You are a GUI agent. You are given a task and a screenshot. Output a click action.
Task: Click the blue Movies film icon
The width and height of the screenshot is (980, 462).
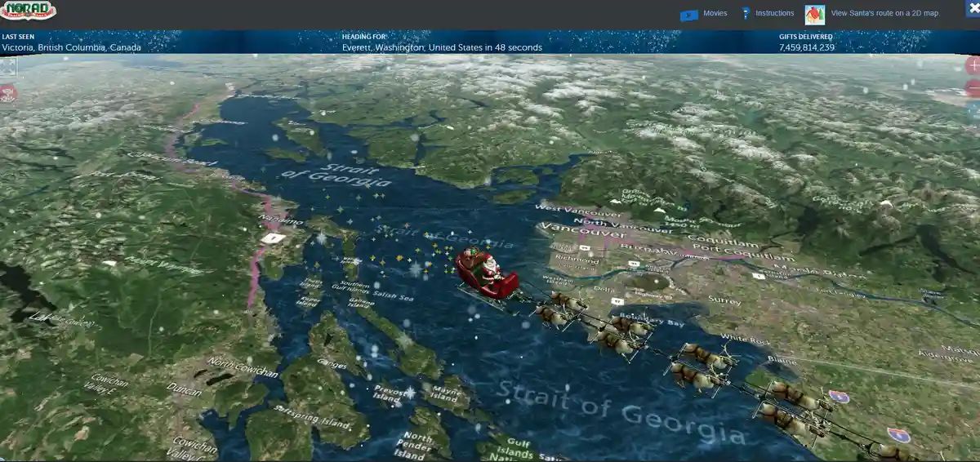(688, 14)
